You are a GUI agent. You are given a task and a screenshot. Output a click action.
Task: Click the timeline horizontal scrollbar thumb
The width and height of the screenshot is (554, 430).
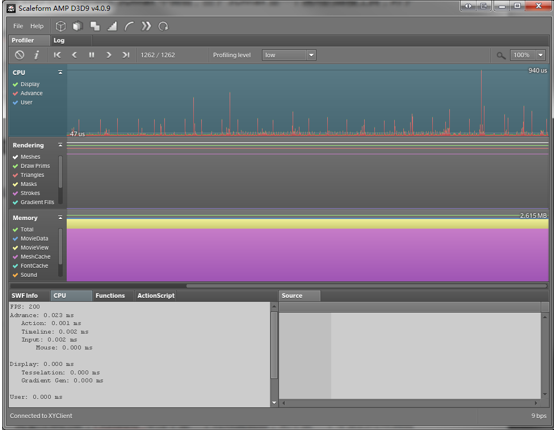[367, 285]
